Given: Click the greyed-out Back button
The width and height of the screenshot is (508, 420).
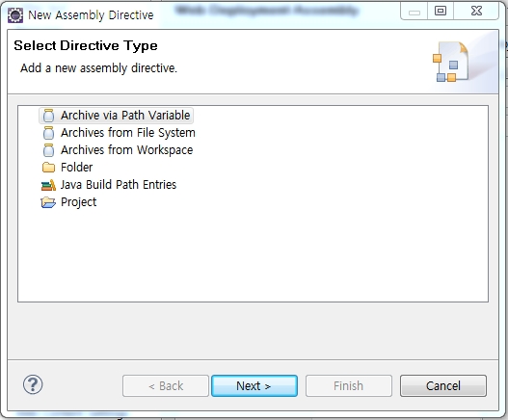Looking at the screenshot, I should click(166, 385).
